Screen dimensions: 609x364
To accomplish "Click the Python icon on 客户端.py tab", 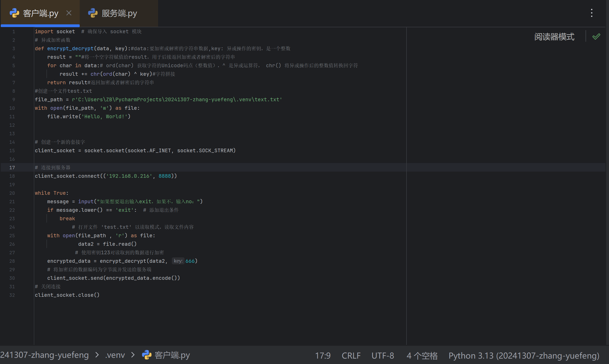I will [14, 13].
